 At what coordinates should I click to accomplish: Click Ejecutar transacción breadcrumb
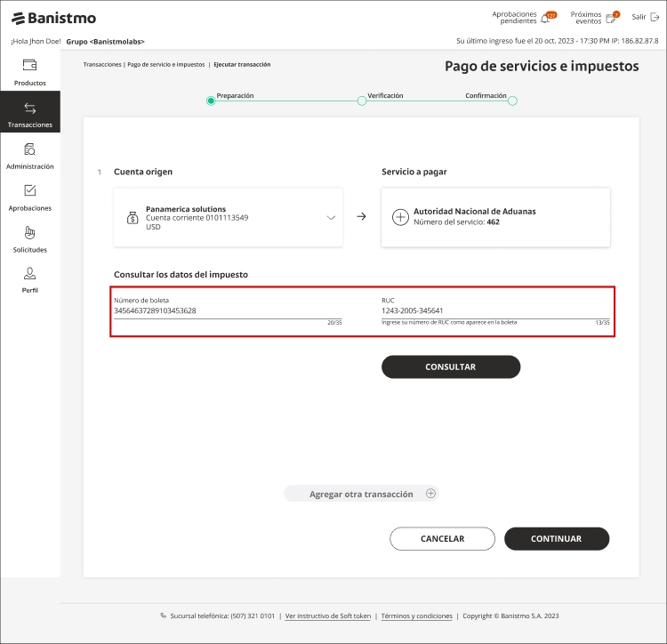tap(242, 65)
